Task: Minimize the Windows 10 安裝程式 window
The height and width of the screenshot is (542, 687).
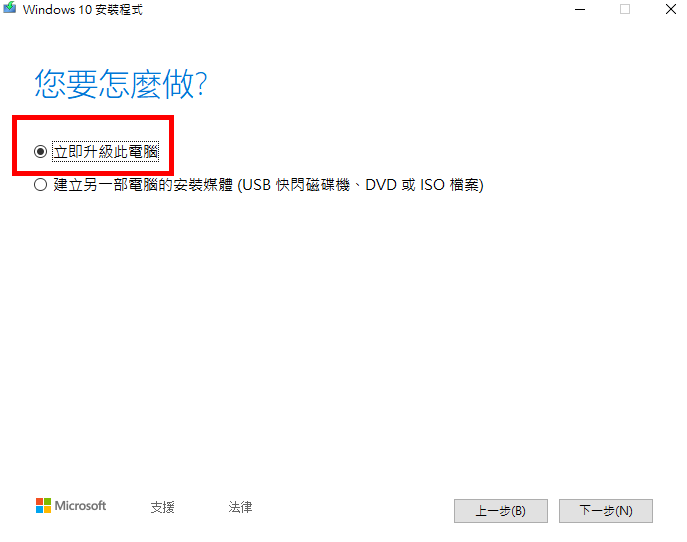Action: click(x=580, y=9)
